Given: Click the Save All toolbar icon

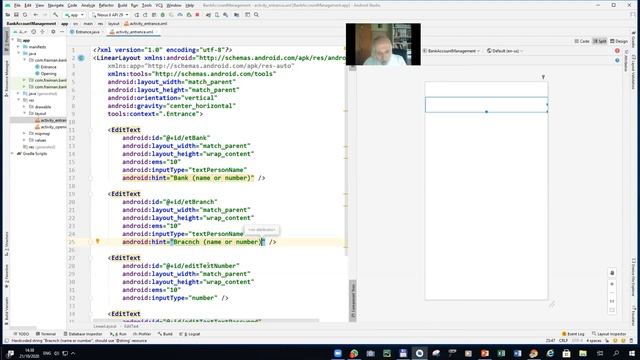Looking at the screenshot, I should (x=16, y=15).
